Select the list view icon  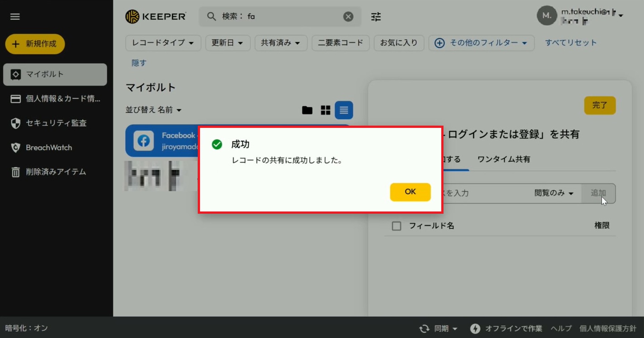(x=344, y=110)
